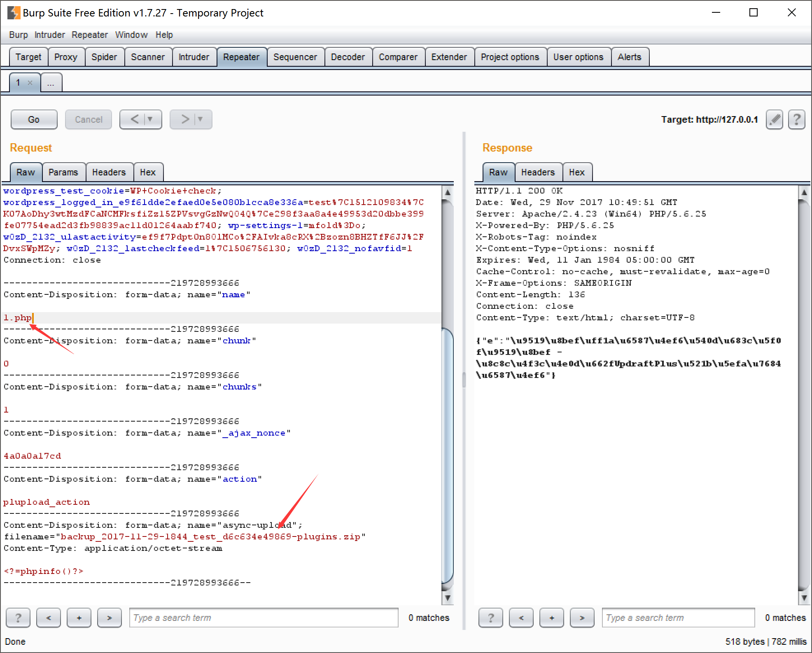Select response Raw view tab
This screenshot has width=812, height=653.
[x=498, y=172]
